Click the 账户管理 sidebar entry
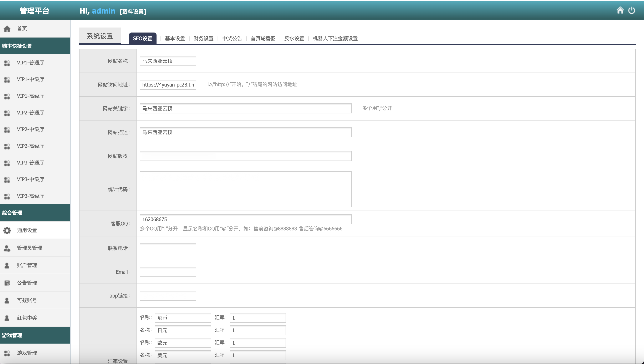This screenshot has height=364, width=644. 27,265
